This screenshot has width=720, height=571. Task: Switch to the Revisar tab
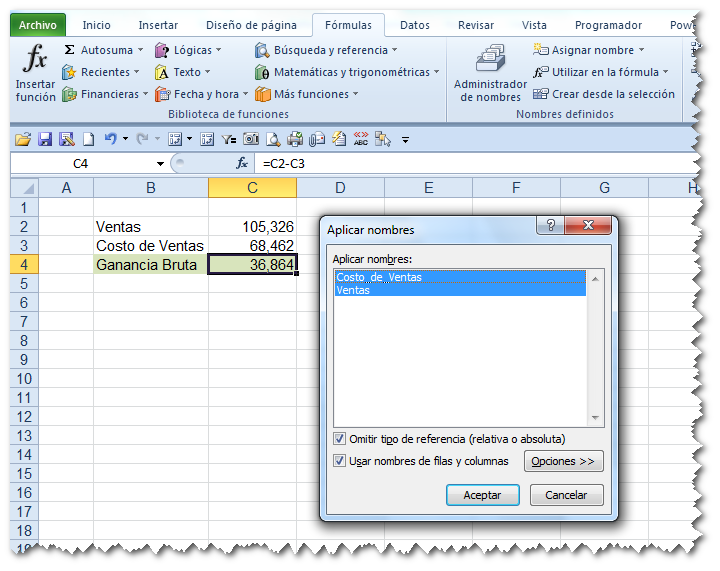point(476,25)
